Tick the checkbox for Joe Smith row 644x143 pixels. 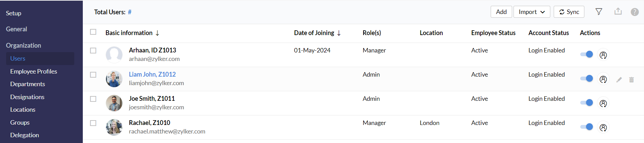[93, 99]
